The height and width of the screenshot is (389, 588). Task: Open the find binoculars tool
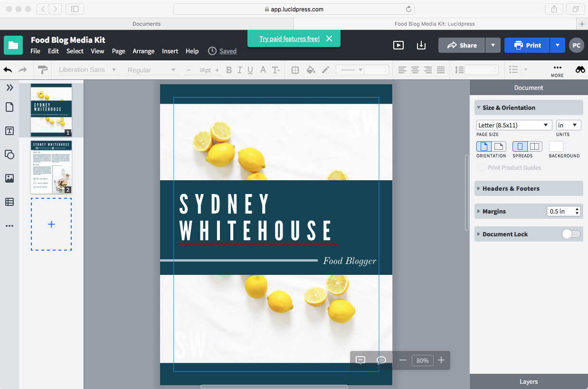point(580,69)
